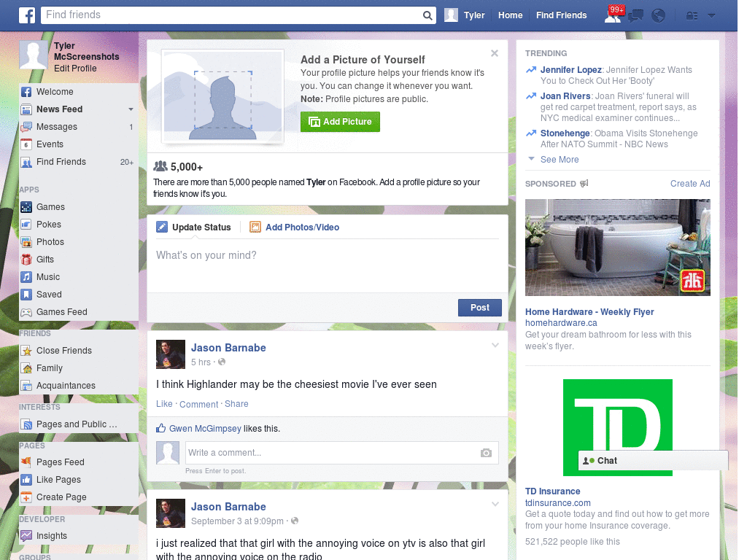The image size is (747, 560).
Task: Open Tyler profile in top bar
Action: (465, 15)
